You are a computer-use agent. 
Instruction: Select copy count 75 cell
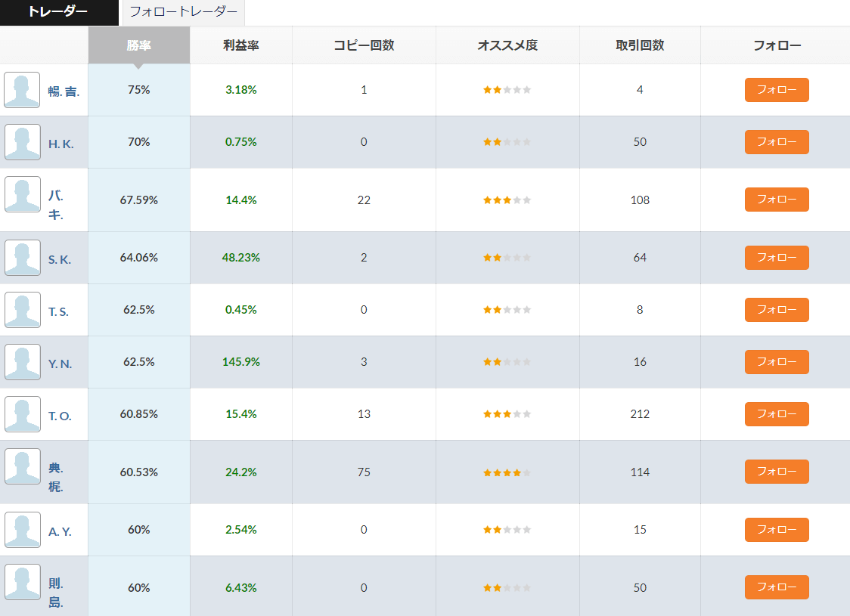364,472
